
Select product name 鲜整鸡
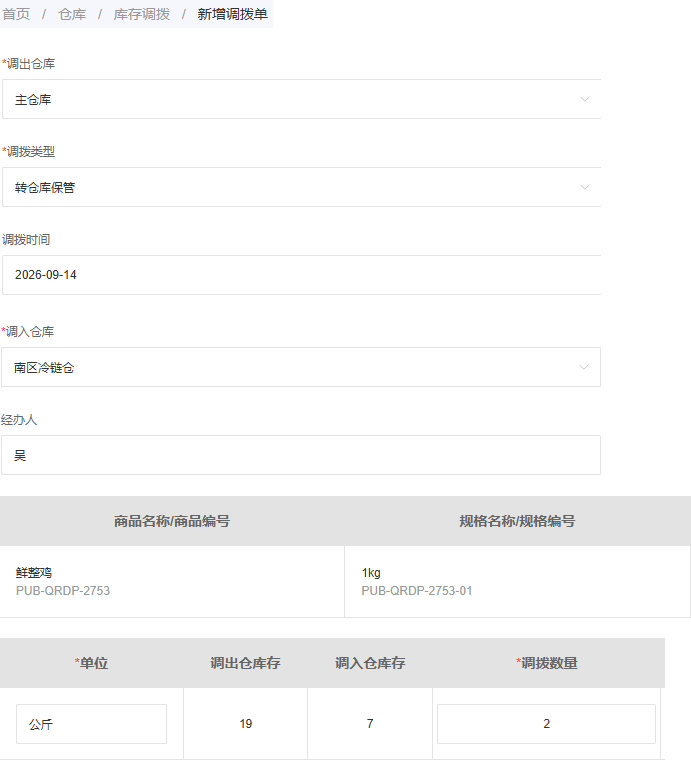tap(33, 573)
